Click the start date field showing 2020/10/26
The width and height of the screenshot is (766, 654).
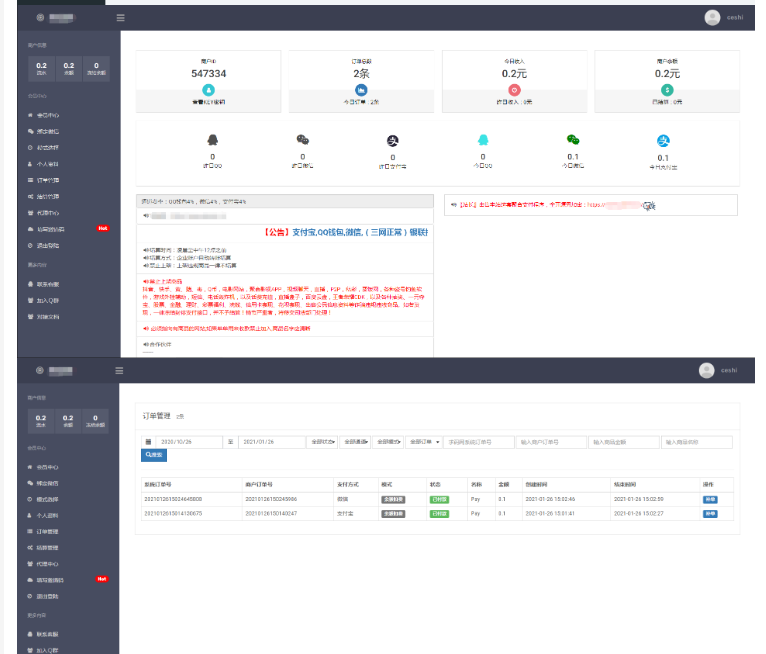[x=188, y=441]
